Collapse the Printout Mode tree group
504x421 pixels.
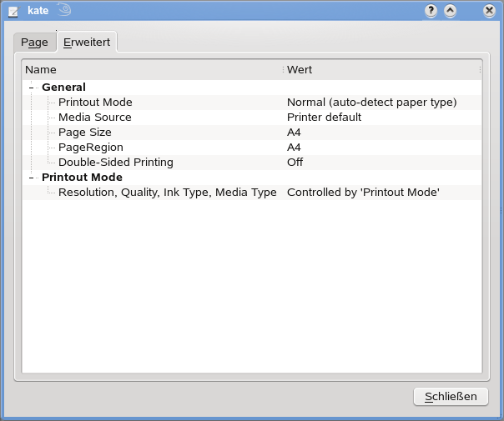pyautogui.click(x=31, y=178)
